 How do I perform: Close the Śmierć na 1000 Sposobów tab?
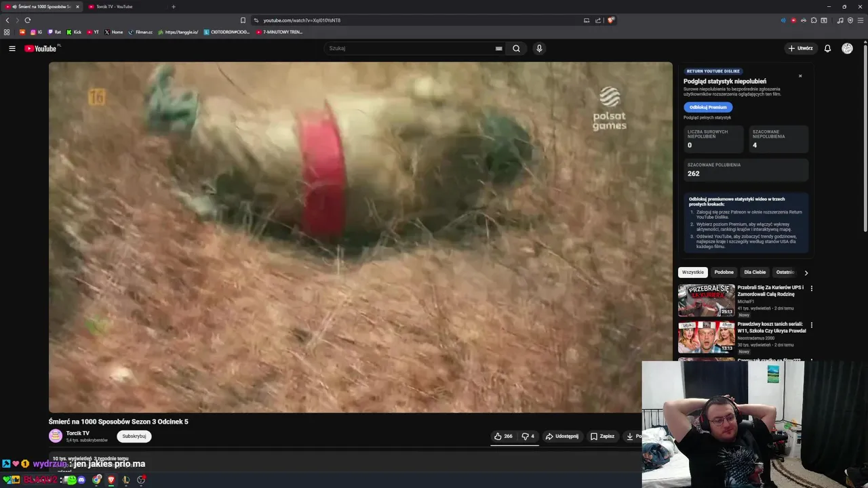pos(77,7)
